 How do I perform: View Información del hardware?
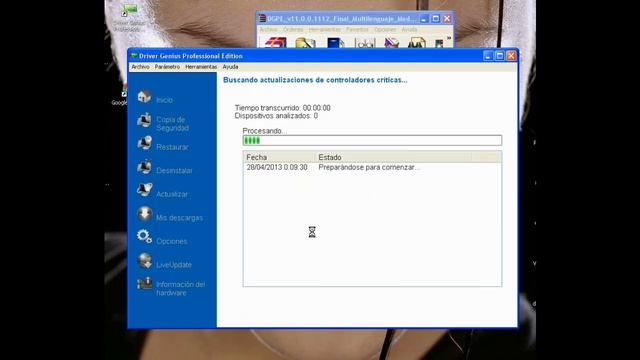(171, 288)
